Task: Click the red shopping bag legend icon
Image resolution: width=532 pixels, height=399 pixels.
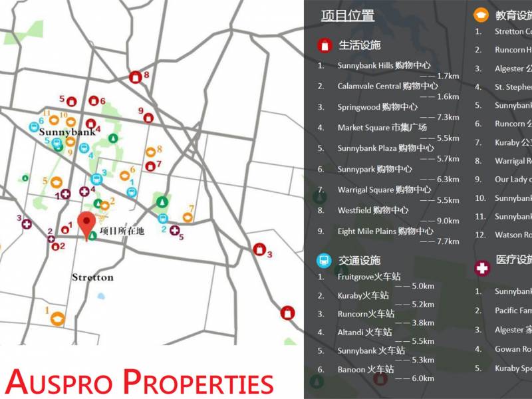Action: (325, 45)
